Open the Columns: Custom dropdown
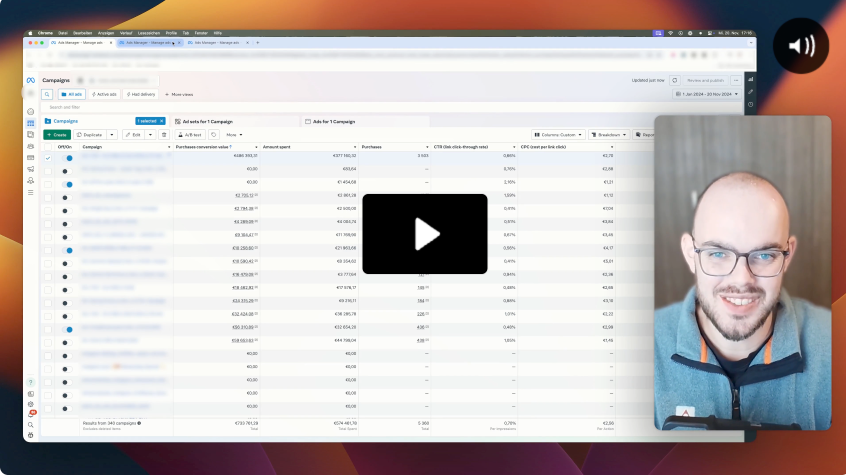Screen dimensions: 846x476 (x=558, y=135)
